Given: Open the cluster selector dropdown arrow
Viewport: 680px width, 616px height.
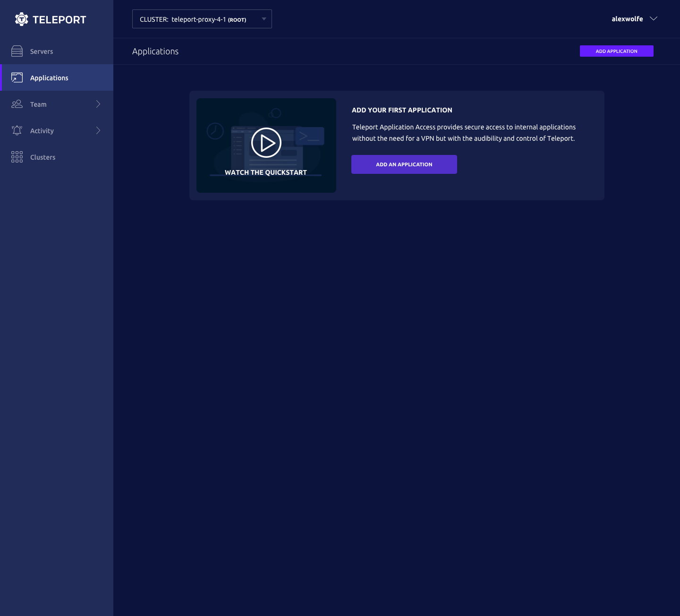Looking at the screenshot, I should point(264,19).
